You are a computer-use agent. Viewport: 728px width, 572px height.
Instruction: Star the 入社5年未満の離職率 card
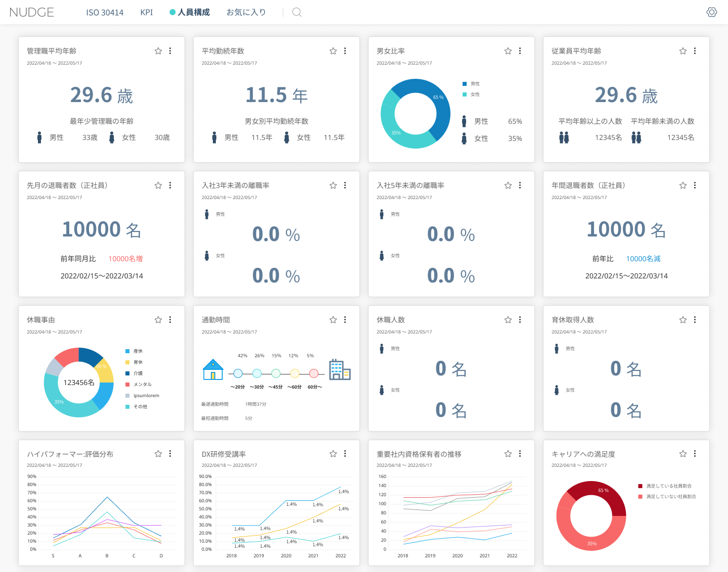[508, 185]
